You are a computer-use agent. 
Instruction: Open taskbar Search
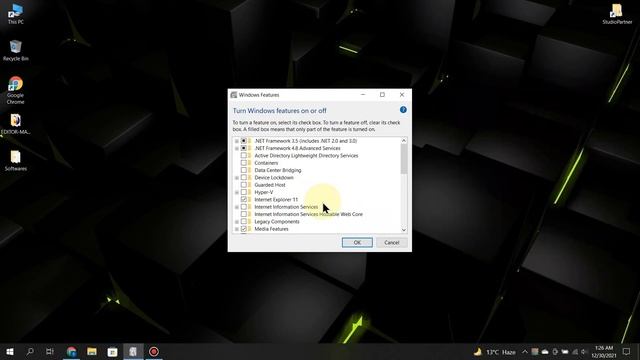[x=30, y=351]
